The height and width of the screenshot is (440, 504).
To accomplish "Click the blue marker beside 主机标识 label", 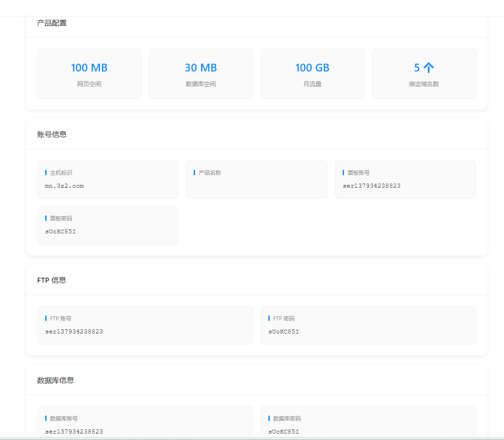I will tap(46, 172).
